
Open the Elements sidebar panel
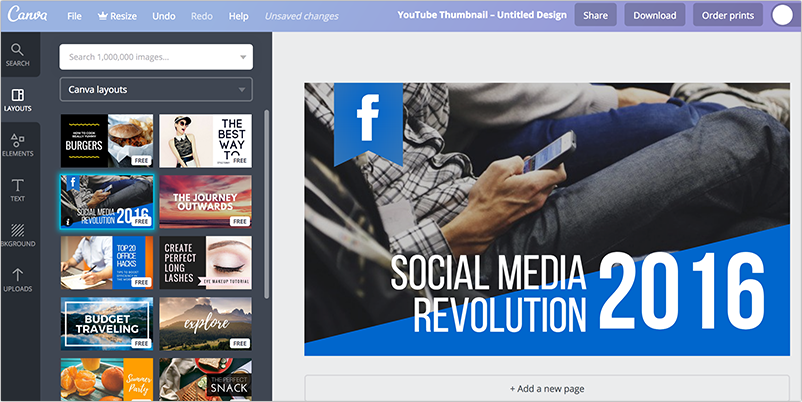(x=19, y=145)
